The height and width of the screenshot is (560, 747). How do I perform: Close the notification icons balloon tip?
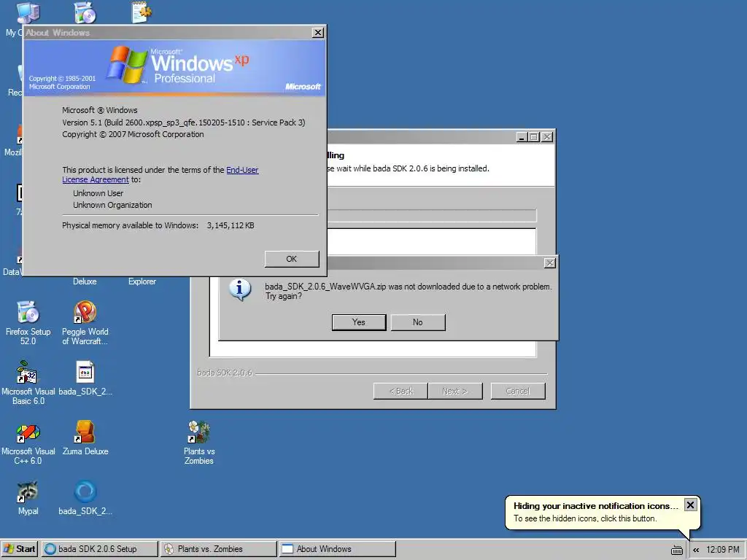(x=690, y=505)
